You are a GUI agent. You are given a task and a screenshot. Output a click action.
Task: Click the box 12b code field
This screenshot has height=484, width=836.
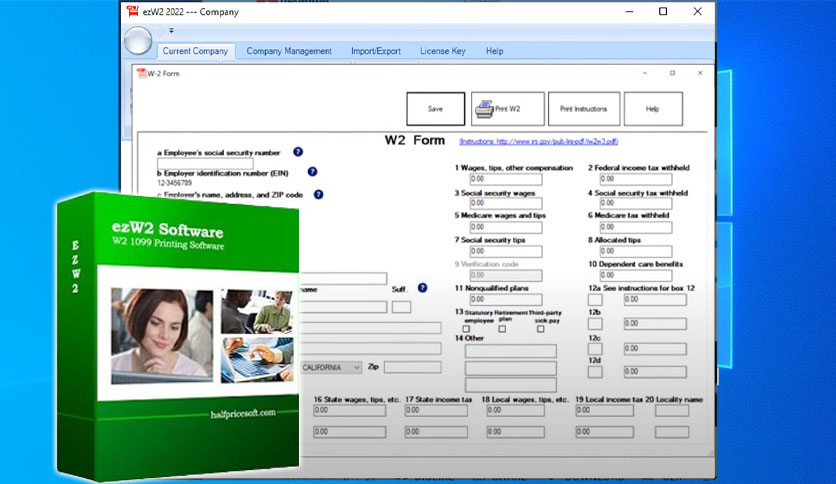tap(595, 324)
